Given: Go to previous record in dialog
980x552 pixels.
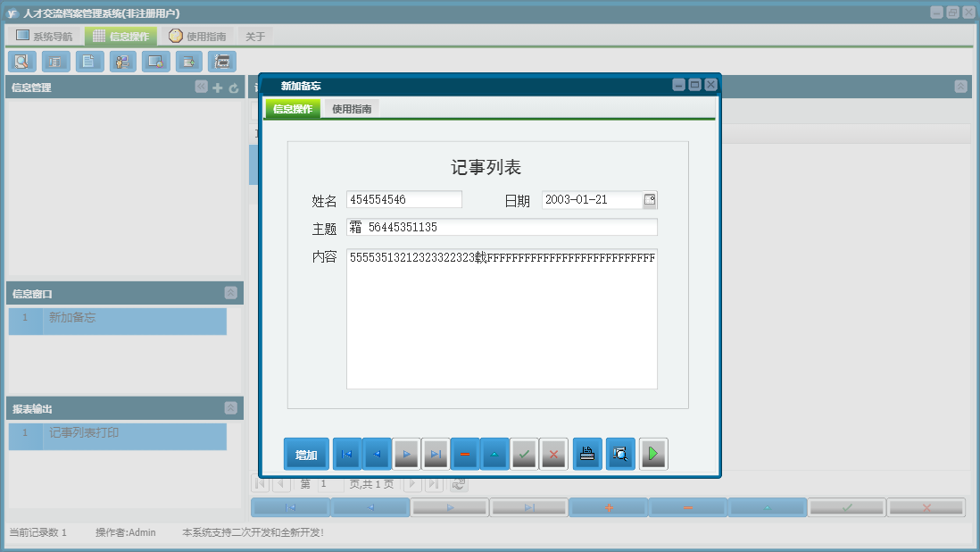Looking at the screenshot, I should pos(377,455).
